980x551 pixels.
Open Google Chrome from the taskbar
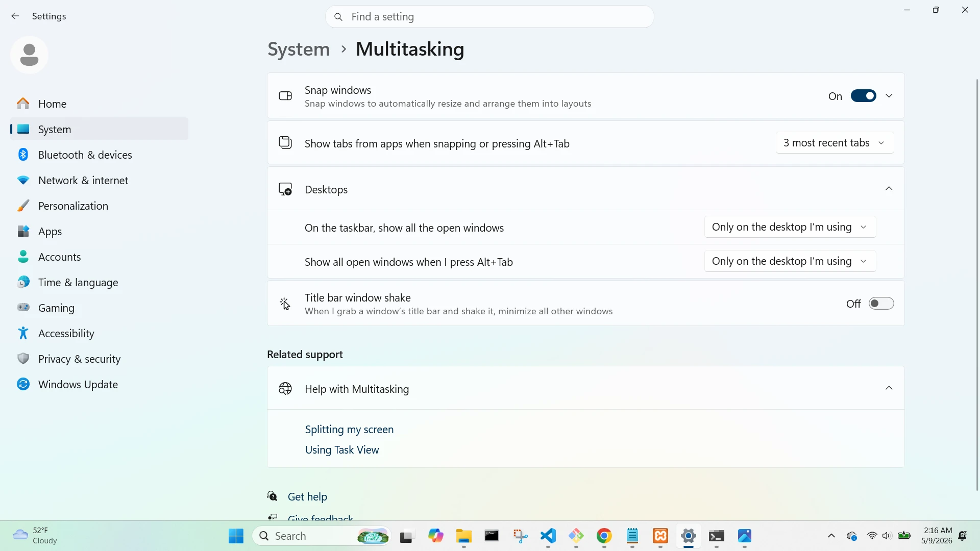(604, 536)
